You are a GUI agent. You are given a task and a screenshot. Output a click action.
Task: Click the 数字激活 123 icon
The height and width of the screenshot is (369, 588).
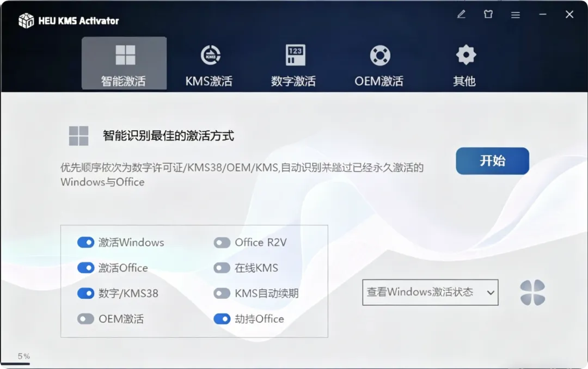click(296, 55)
